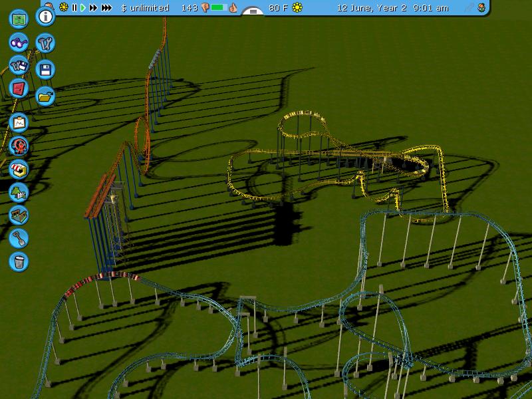Set normal speed with green play arrow

[82, 7]
